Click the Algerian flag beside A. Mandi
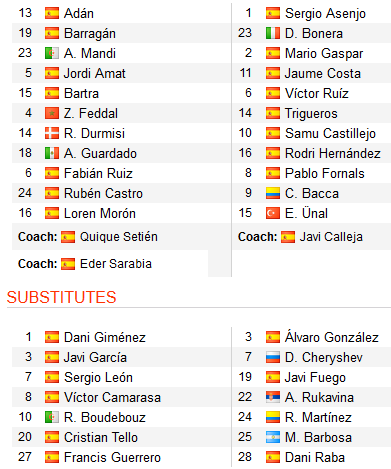The height and width of the screenshot is (469, 391). point(52,53)
